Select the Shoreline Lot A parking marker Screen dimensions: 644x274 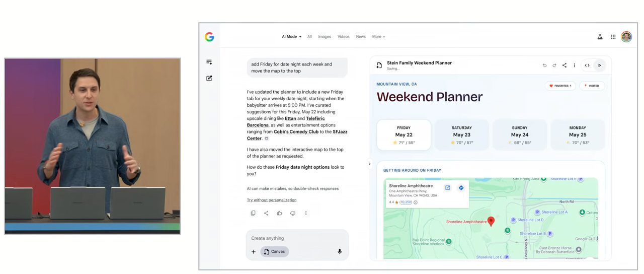537,212
